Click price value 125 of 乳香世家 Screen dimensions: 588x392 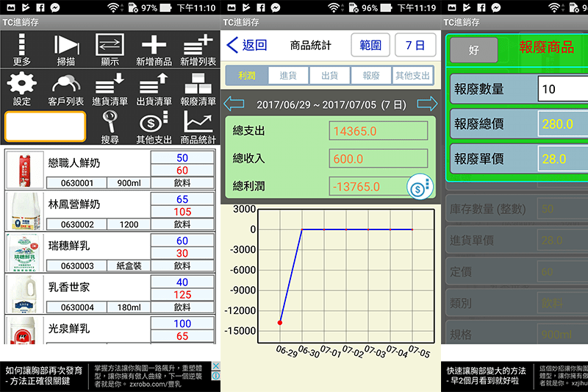click(182, 294)
